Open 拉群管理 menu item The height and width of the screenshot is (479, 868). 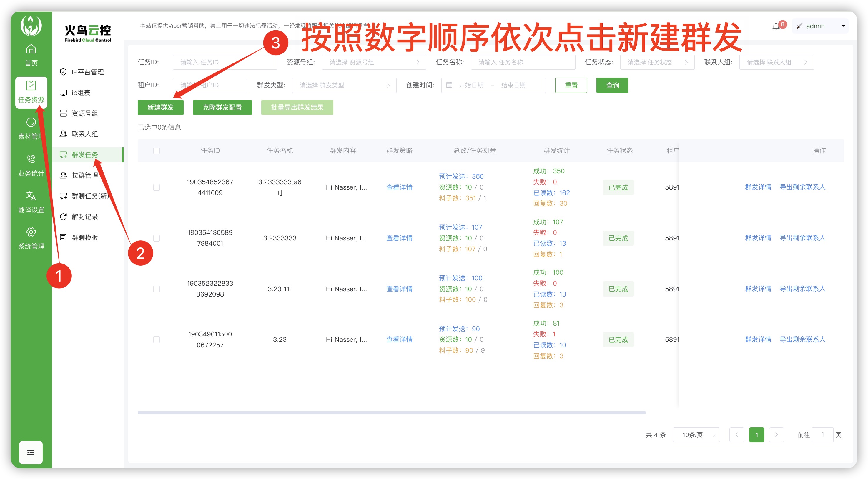(x=84, y=175)
